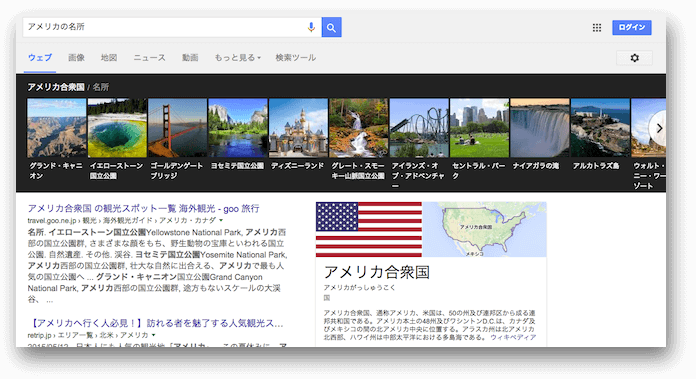Select the イエローストーン国立公園 thumbnail
696x379 pixels.
pyautogui.click(x=117, y=128)
